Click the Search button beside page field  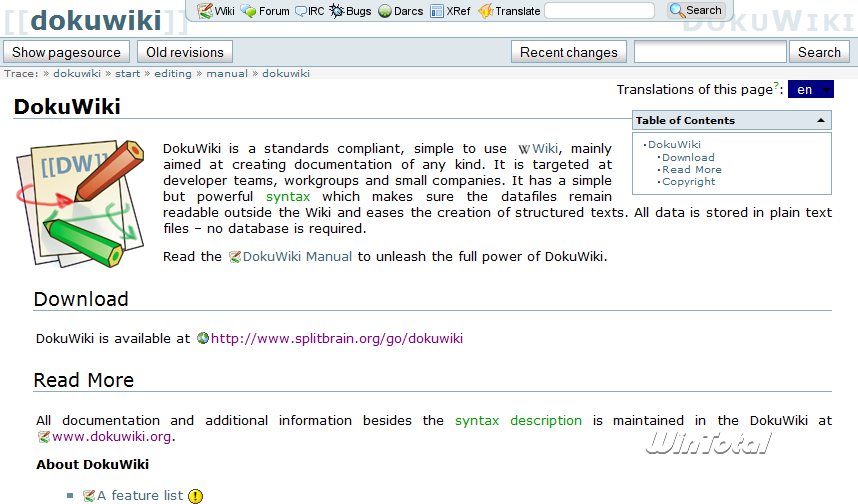click(x=819, y=52)
